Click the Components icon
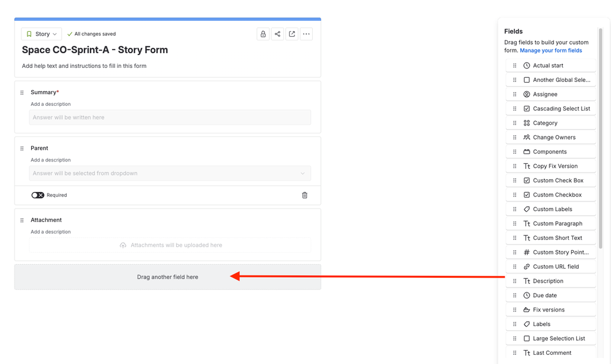The image size is (611, 364). [527, 152]
